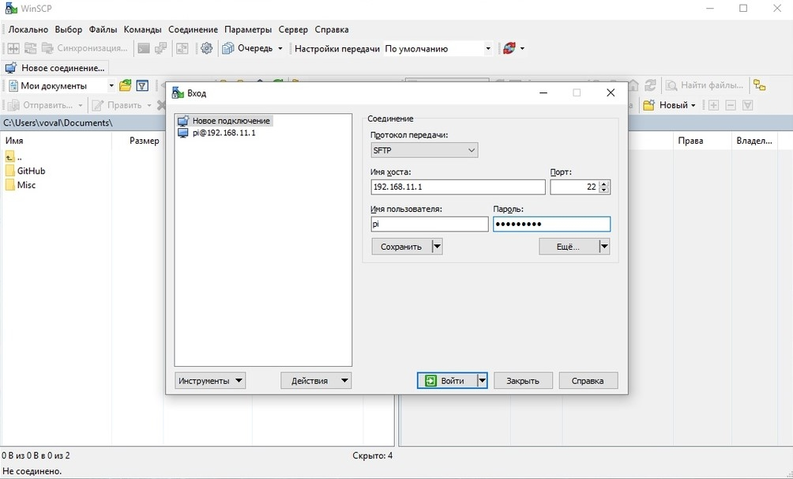
Task: Click the open-folder icon beside Мои документы
Action: pyautogui.click(x=126, y=86)
